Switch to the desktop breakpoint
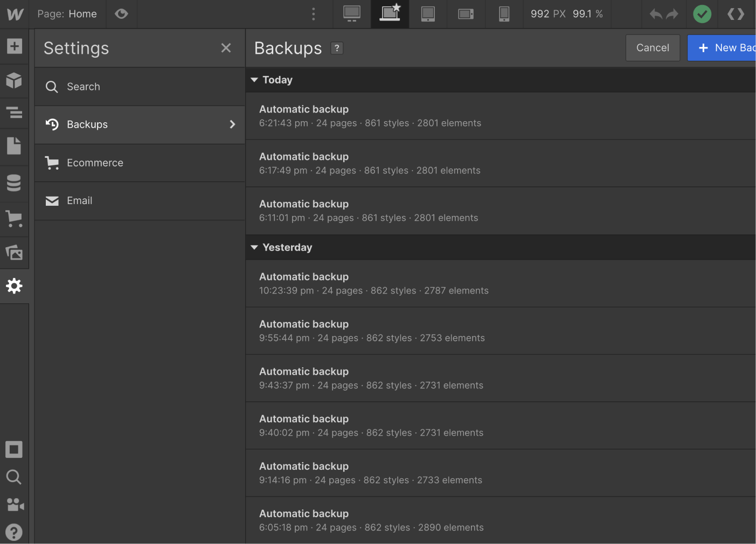This screenshot has height=544, width=756. [352, 14]
